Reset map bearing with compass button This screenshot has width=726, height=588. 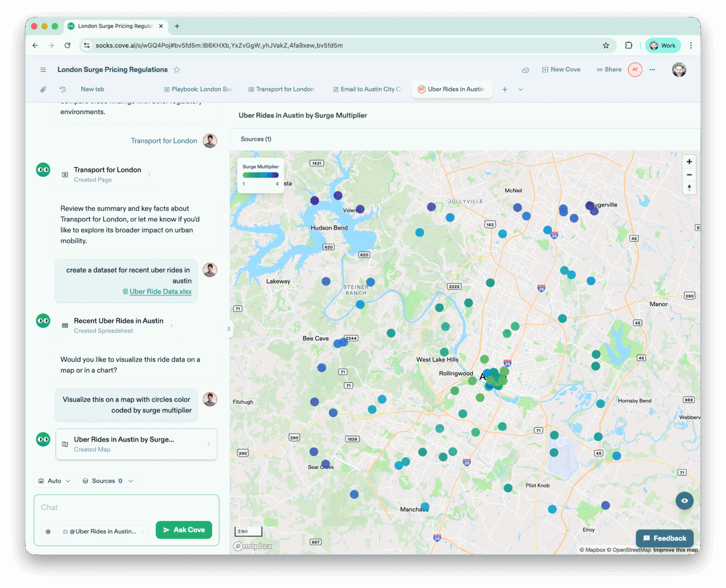(x=689, y=188)
